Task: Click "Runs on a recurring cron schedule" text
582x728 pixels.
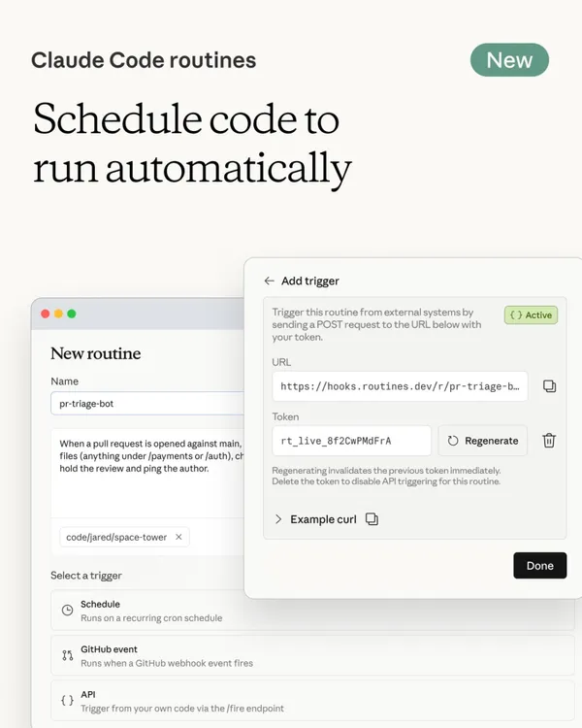Action: (x=151, y=618)
